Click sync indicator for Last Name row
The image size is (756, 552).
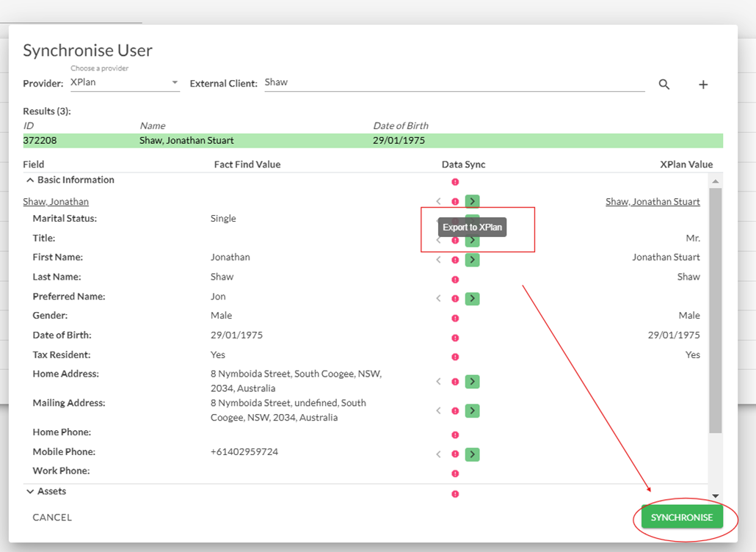pos(455,280)
